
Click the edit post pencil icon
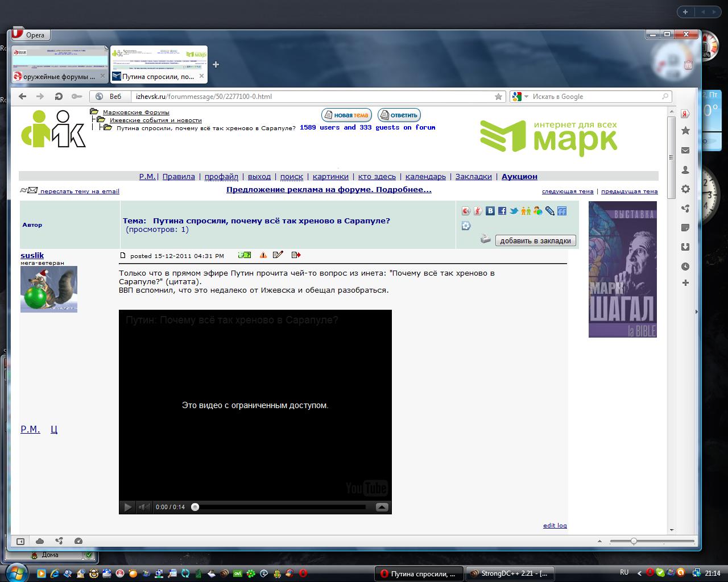pos(278,255)
